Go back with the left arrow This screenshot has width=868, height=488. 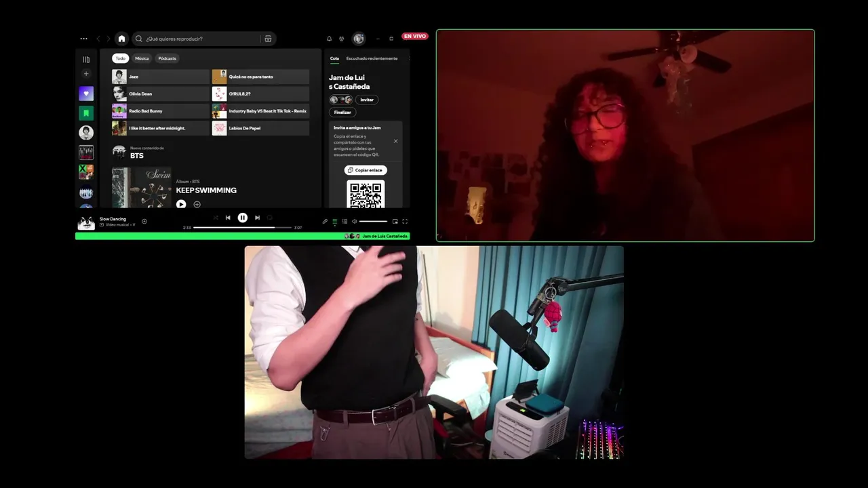point(98,39)
